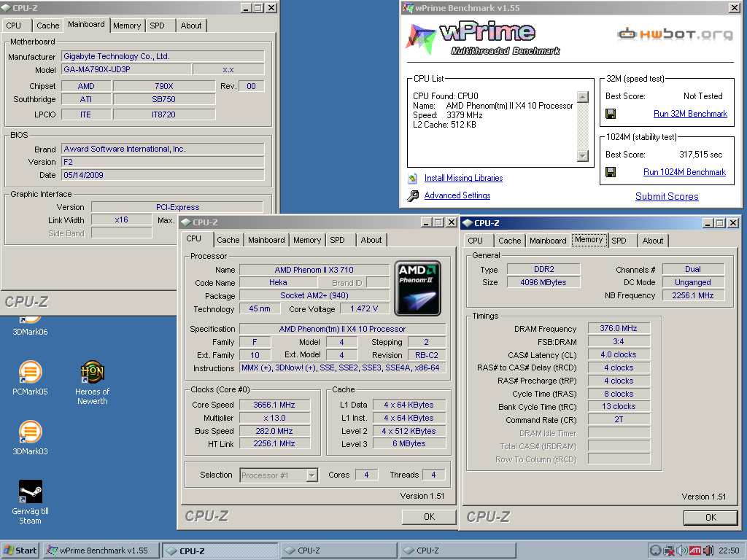
Task: Open the 3DMark03 desktop icon
Action: pyautogui.click(x=30, y=437)
